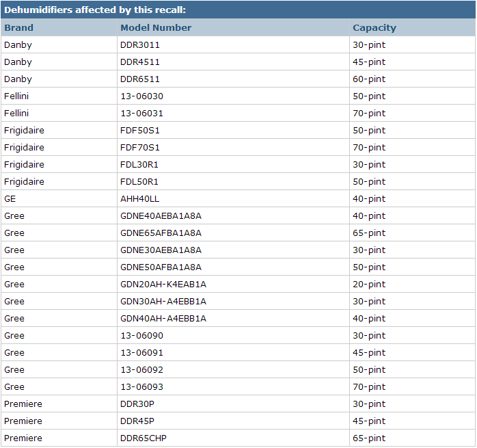The height and width of the screenshot is (448, 477).
Task: Select model number 13-06090
Action: (x=141, y=336)
